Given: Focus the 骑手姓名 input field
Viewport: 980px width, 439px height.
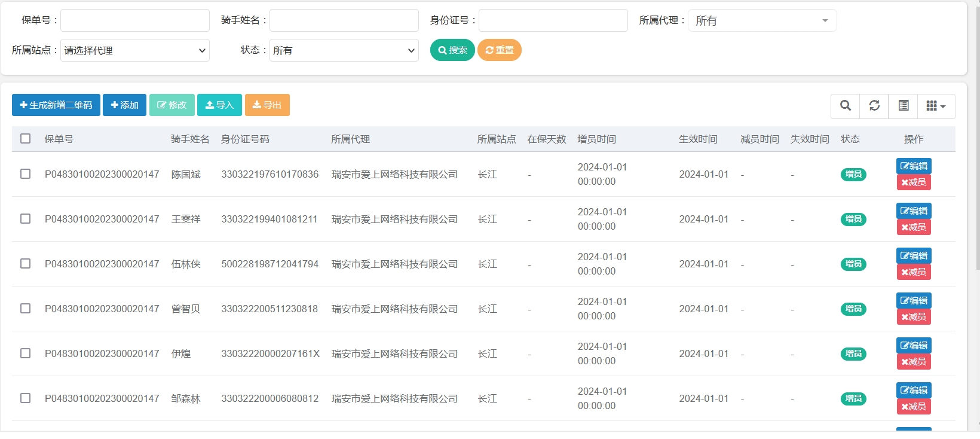Looking at the screenshot, I should pyautogui.click(x=344, y=20).
